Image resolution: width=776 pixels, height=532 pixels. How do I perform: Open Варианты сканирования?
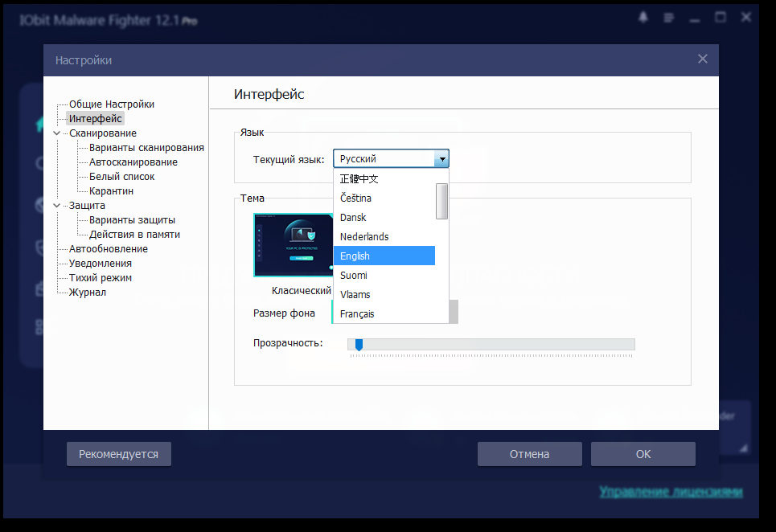[x=146, y=147]
